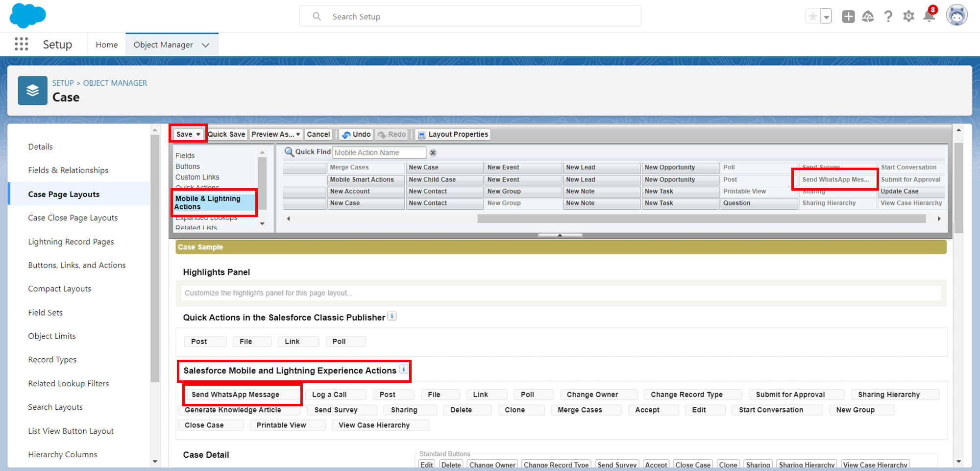Open the Save dropdown arrow

coord(198,134)
